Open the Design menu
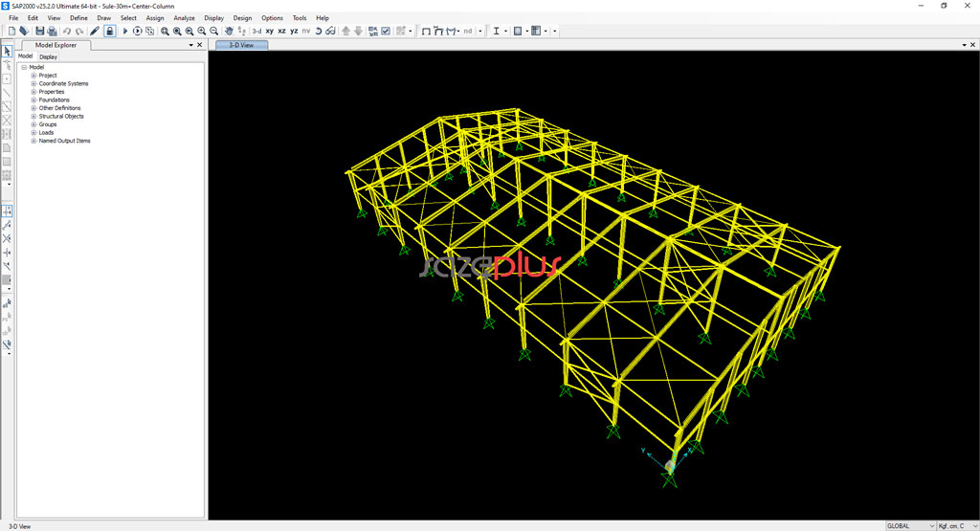The image size is (980, 531). 242,18
